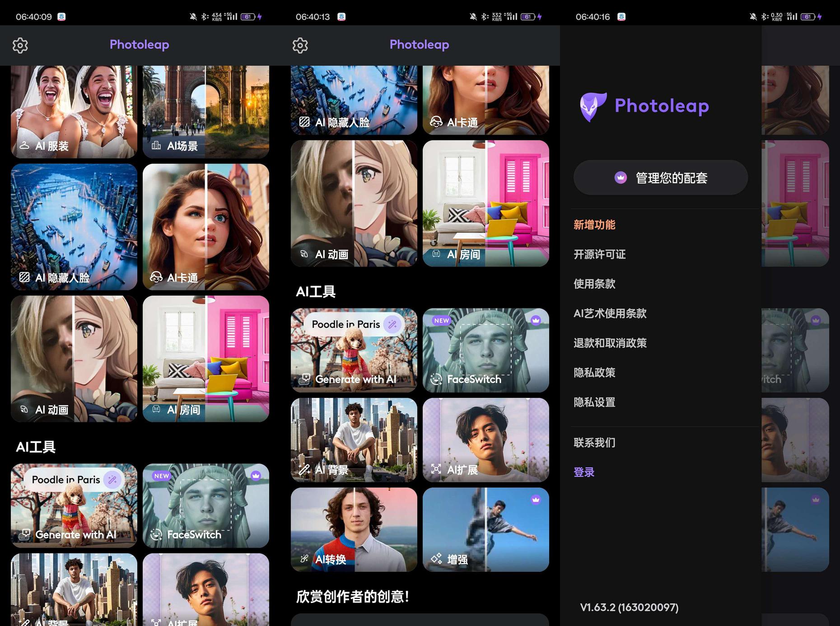
Task: Tap crown icon in 管理您的配套 button
Action: pyautogui.click(x=621, y=178)
